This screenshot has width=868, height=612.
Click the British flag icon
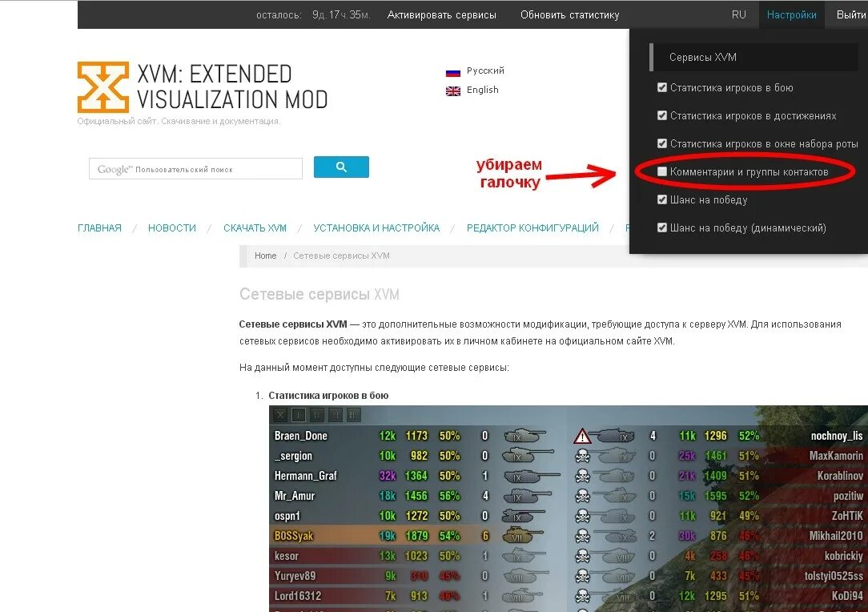pos(453,91)
